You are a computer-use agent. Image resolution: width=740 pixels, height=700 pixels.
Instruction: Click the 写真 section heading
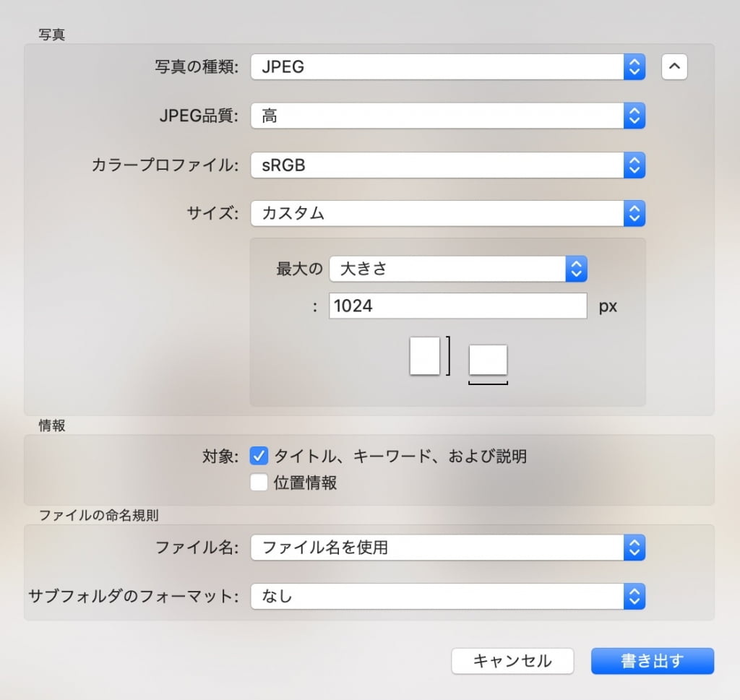pos(52,35)
